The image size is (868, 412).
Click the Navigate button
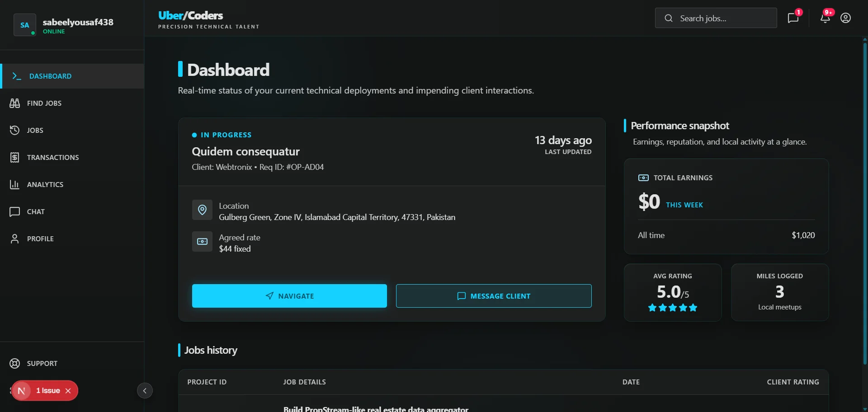pyautogui.click(x=289, y=296)
